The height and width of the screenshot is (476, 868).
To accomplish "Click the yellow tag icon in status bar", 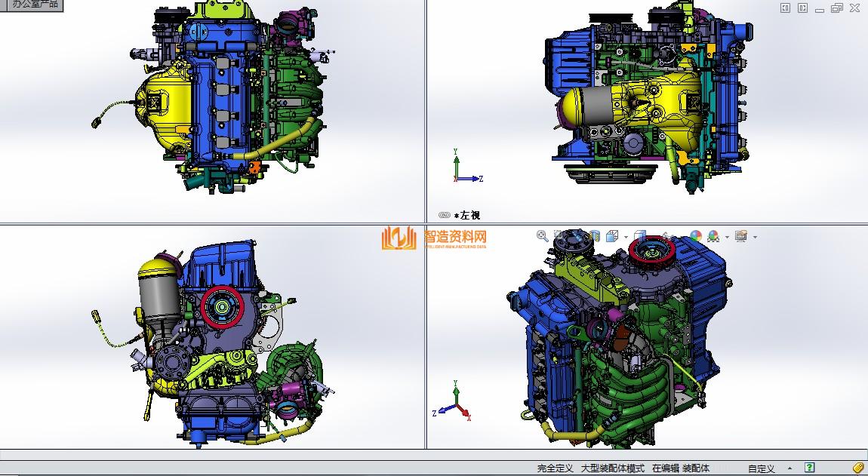I will point(858,468).
